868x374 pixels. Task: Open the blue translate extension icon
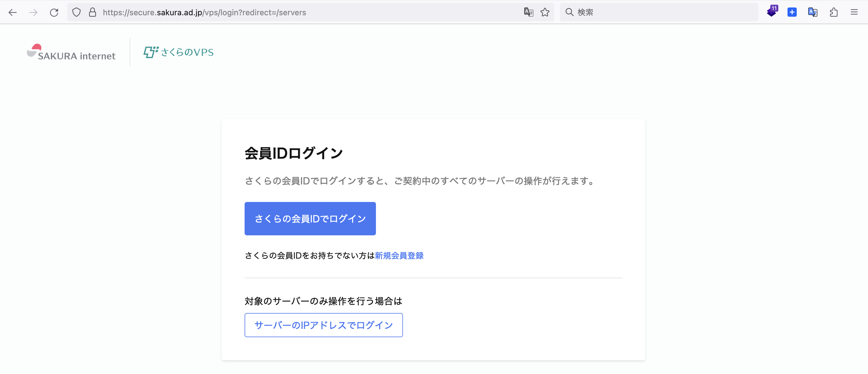click(813, 12)
